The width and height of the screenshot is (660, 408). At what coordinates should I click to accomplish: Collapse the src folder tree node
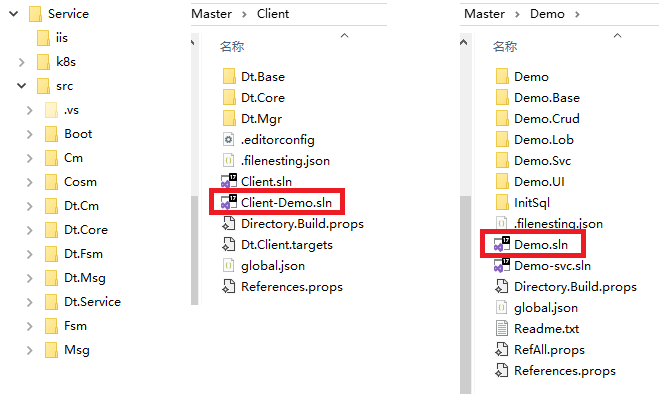[21, 86]
